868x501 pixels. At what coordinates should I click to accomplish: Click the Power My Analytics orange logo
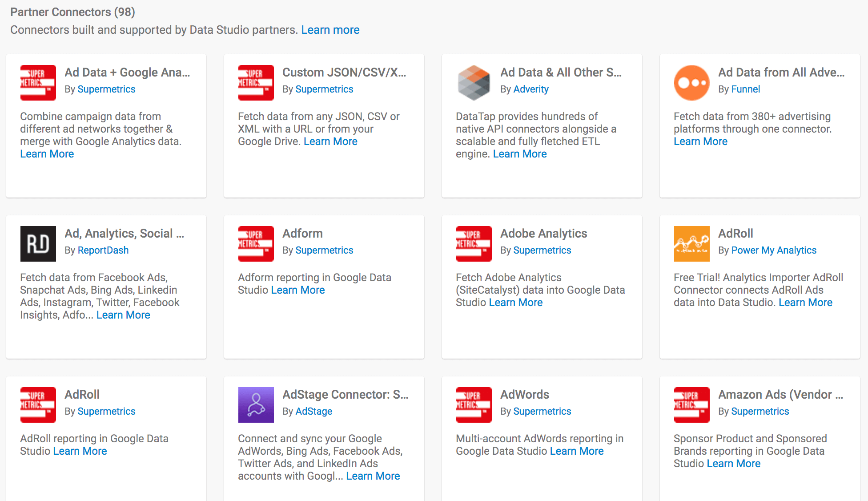pyautogui.click(x=692, y=244)
